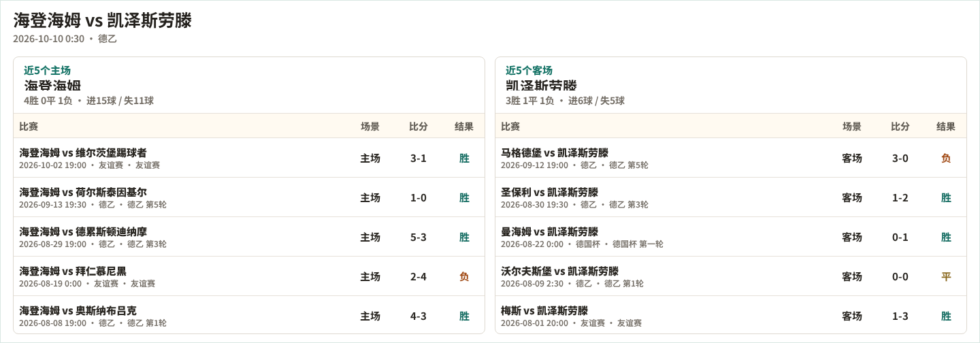
Task: Click result 负 in 拜仁慕尼黑 row
Action: click(464, 276)
